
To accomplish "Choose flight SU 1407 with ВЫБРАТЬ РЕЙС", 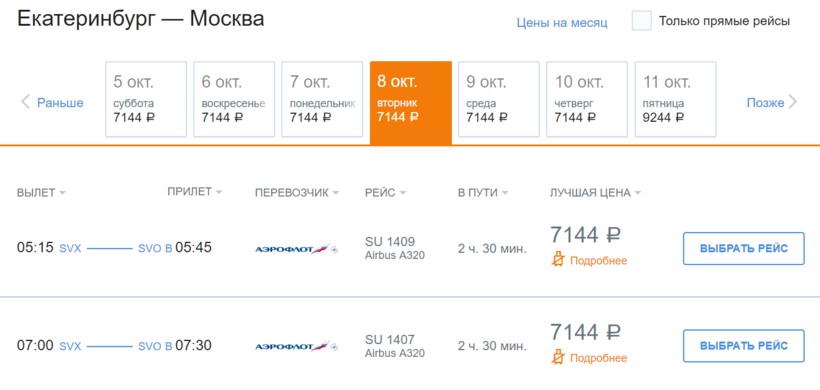I will pyautogui.click(x=744, y=346).
